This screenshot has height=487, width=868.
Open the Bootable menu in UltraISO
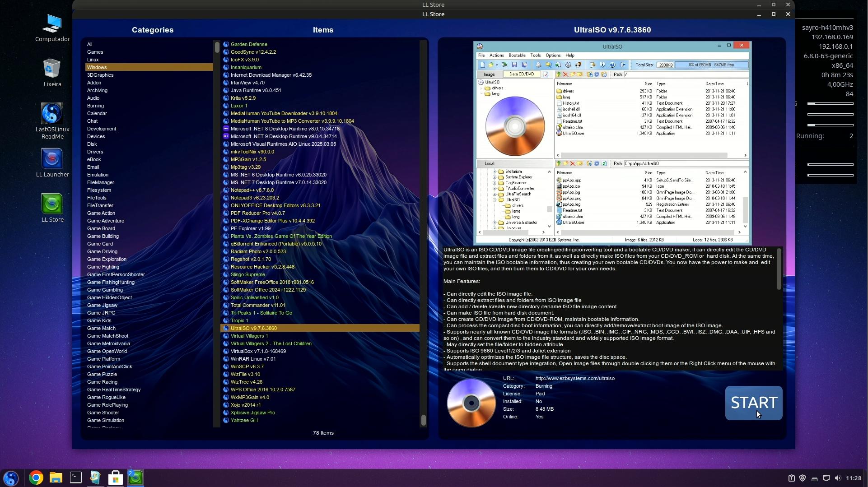pos(517,55)
